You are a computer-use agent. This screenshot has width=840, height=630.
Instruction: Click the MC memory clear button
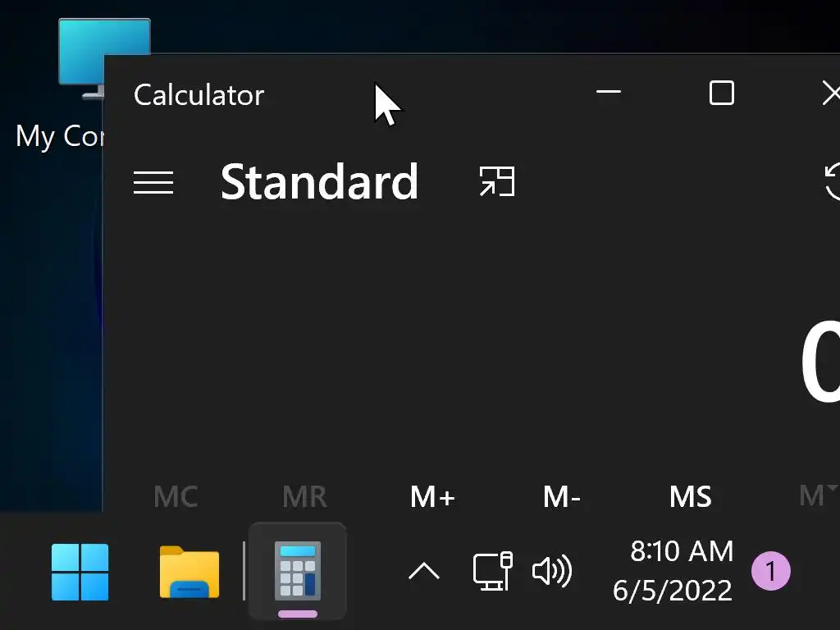pos(176,496)
